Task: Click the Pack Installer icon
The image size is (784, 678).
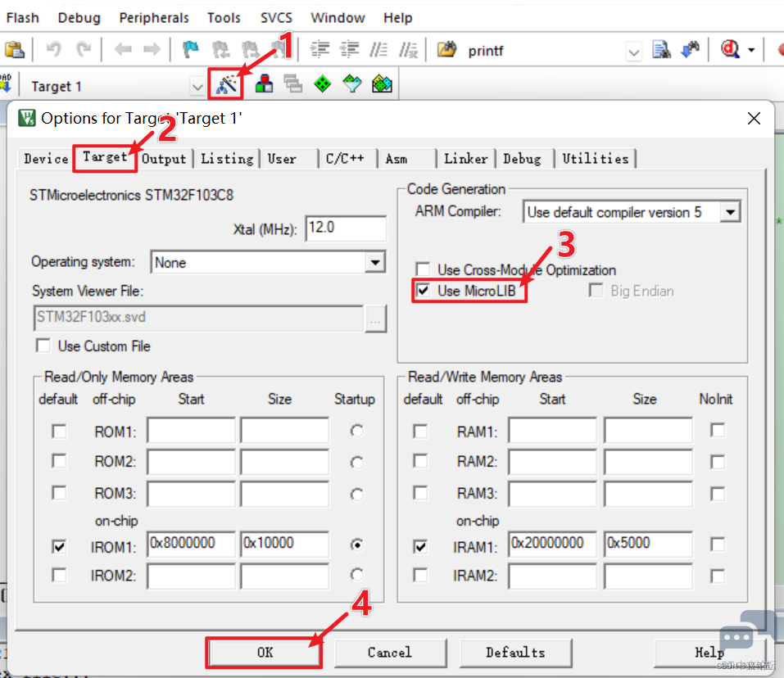Action: (x=382, y=84)
